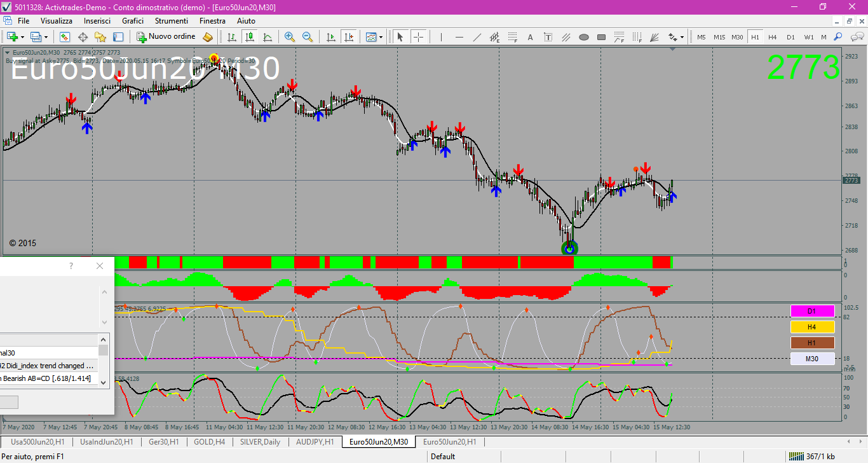Open the search magnifier icon
868x463 pixels.
pos(838,37)
